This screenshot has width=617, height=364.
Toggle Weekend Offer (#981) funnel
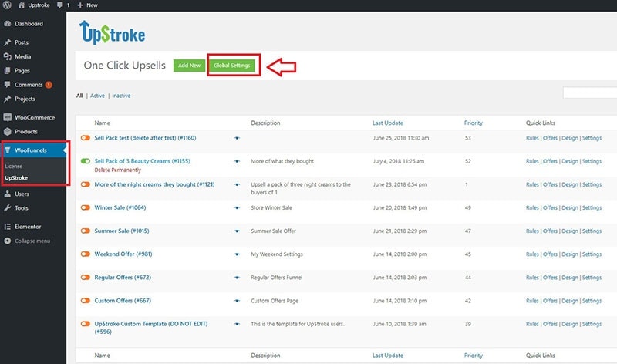coord(86,254)
